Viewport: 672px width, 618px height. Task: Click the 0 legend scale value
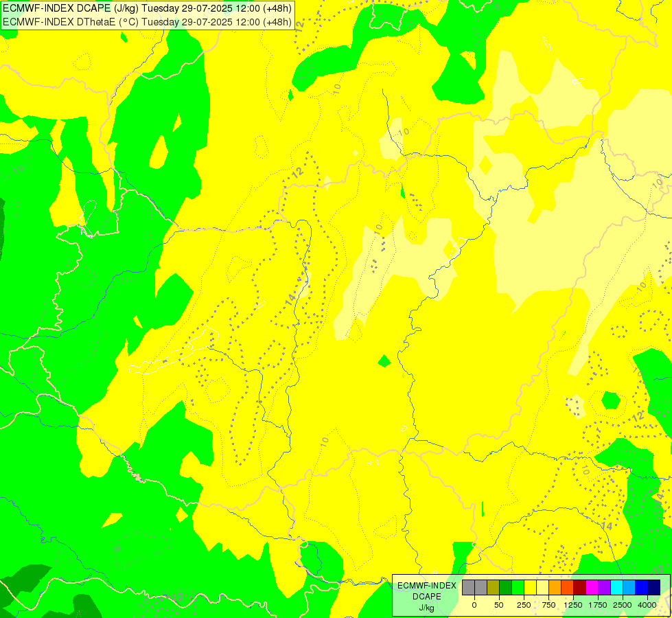pyautogui.click(x=474, y=605)
